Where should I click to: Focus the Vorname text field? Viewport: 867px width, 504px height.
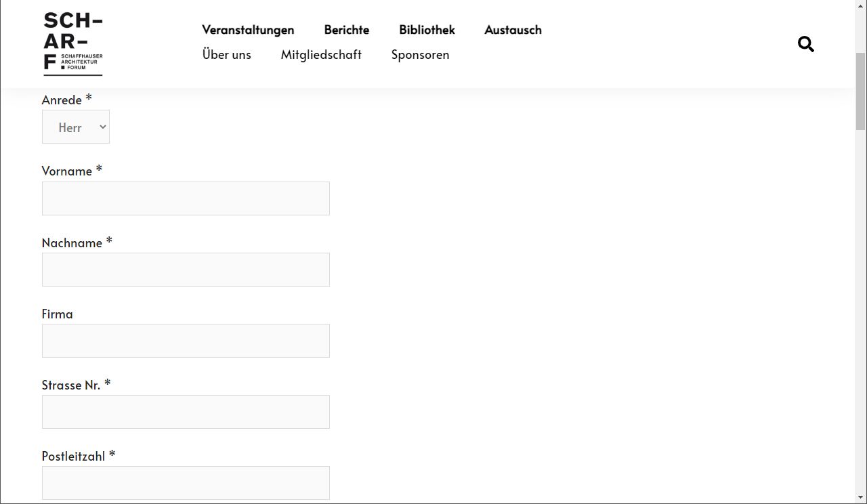[x=186, y=198]
